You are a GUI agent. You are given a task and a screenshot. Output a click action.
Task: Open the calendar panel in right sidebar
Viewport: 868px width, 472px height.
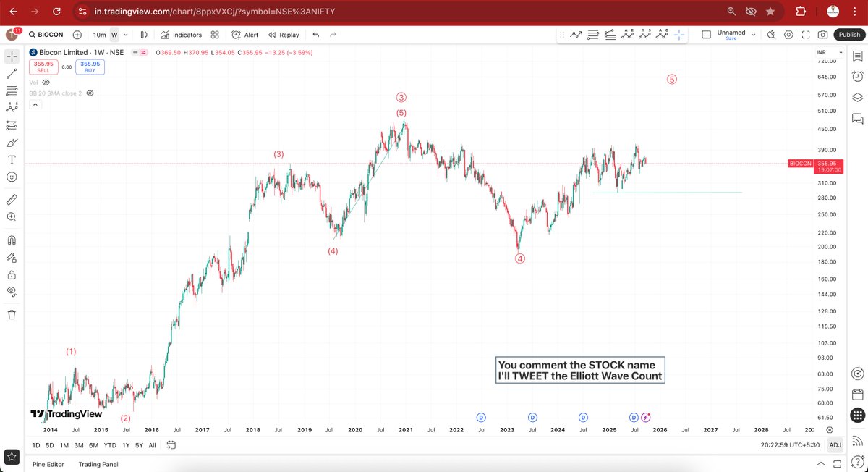[x=857, y=395]
